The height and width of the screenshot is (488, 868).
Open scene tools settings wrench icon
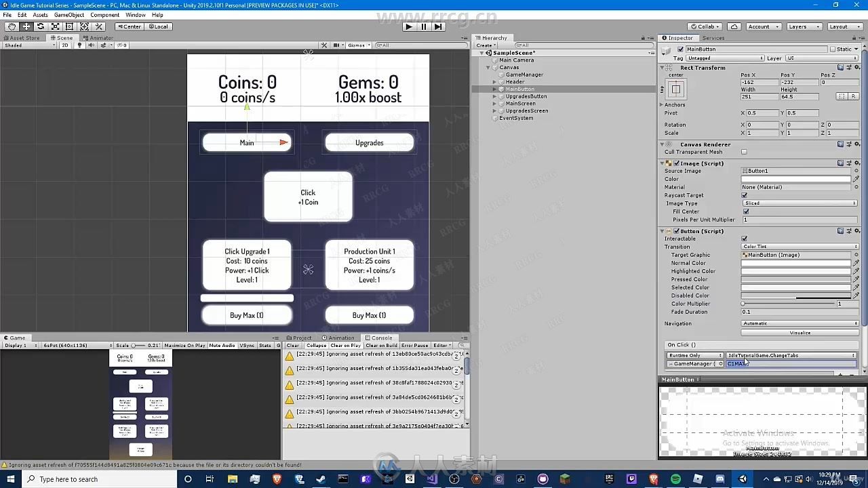[x=325, y=45]
